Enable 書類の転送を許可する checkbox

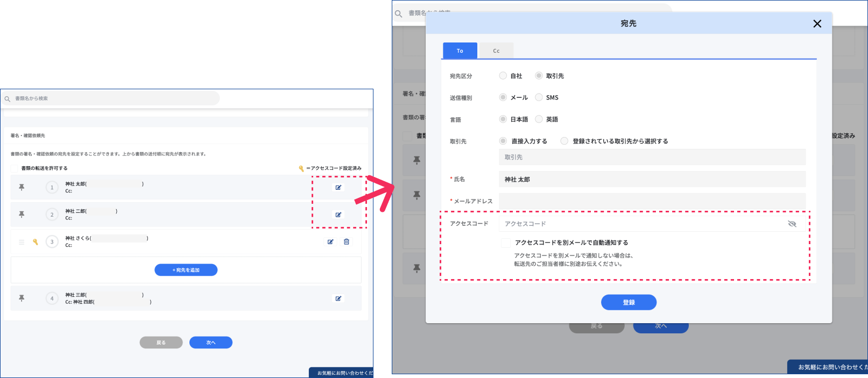[15, 168]
